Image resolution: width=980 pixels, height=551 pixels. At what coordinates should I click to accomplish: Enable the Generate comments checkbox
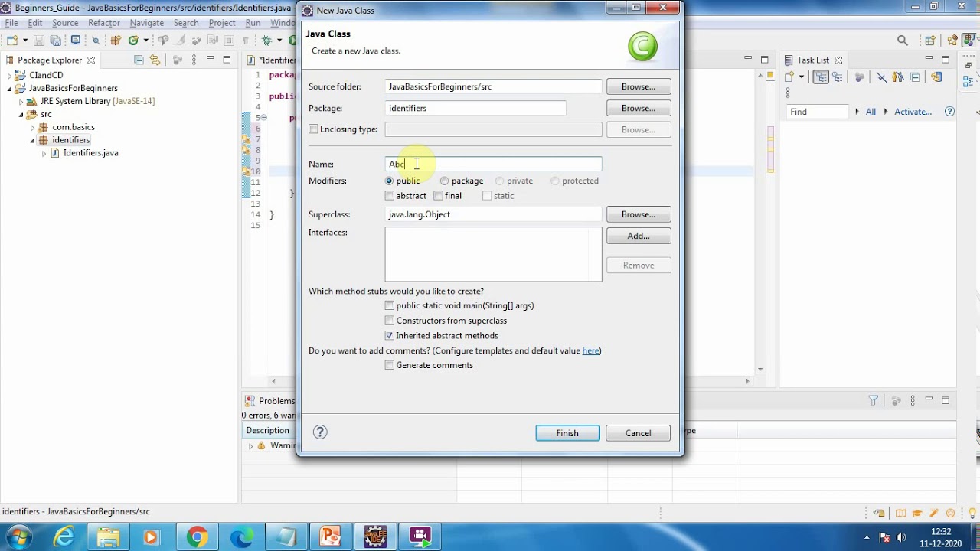coord(390,365)
